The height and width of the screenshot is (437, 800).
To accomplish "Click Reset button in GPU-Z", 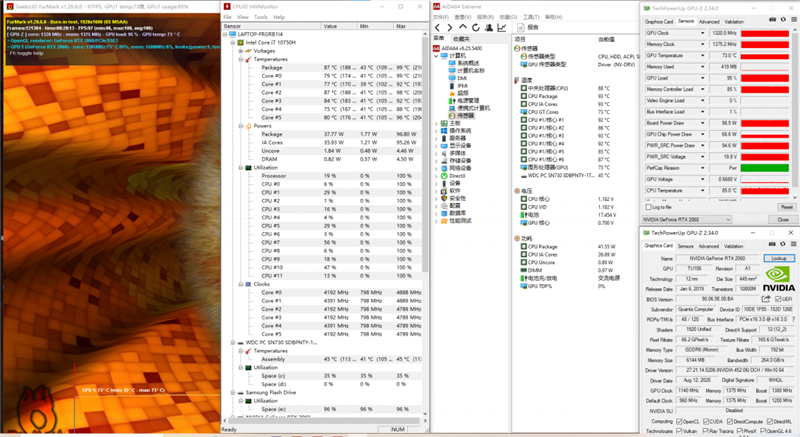I will tap(786, 207).
